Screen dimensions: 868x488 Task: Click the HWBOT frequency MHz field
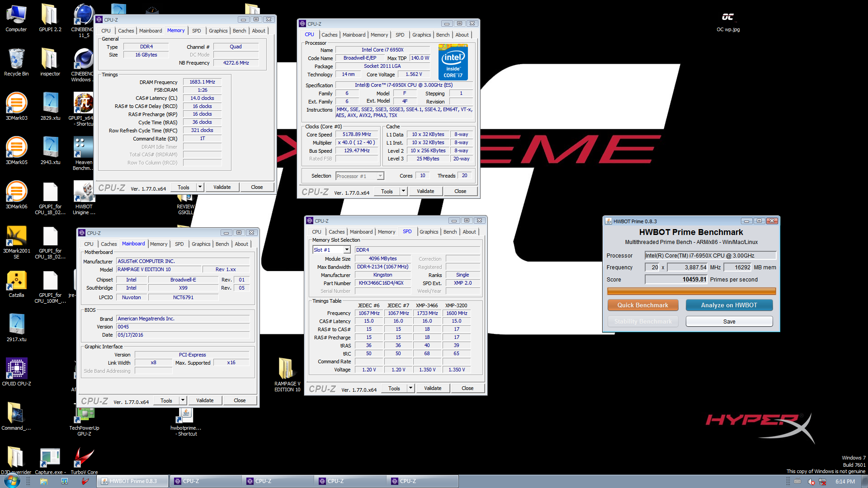coord(687,267)
